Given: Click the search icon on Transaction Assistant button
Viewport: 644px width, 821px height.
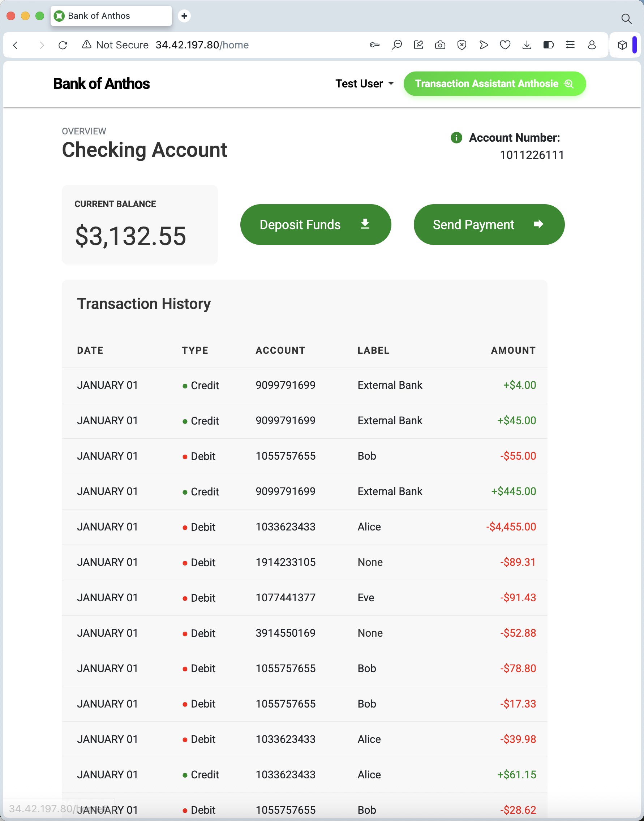Looking at the screenshot, I should pos(568,84).
